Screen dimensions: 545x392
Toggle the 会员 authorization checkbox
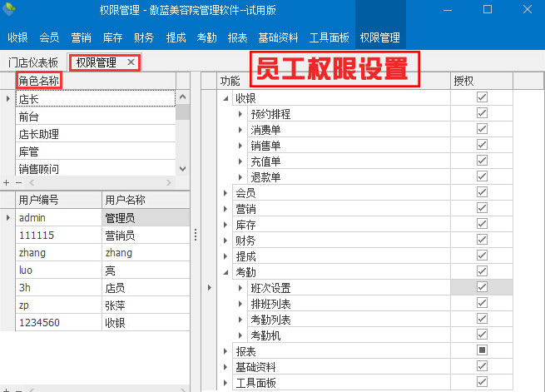pos(482,192)
